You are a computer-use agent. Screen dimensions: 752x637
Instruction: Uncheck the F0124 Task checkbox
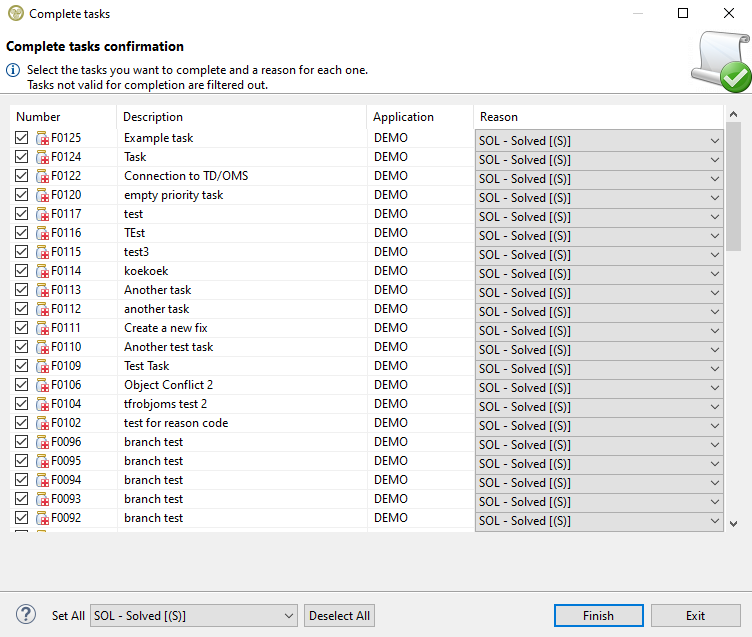point(22,157)
